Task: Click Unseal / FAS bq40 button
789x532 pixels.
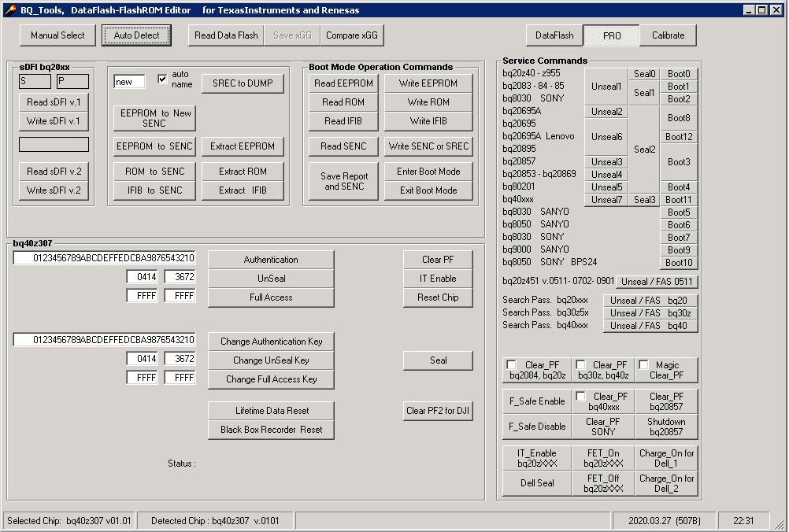Action: coord(650,325)
